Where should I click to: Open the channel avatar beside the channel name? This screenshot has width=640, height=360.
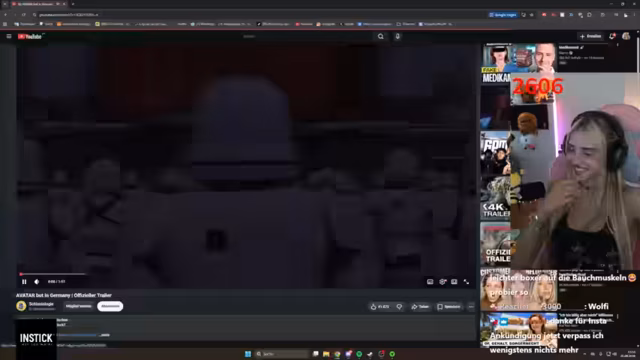(21, 306)
